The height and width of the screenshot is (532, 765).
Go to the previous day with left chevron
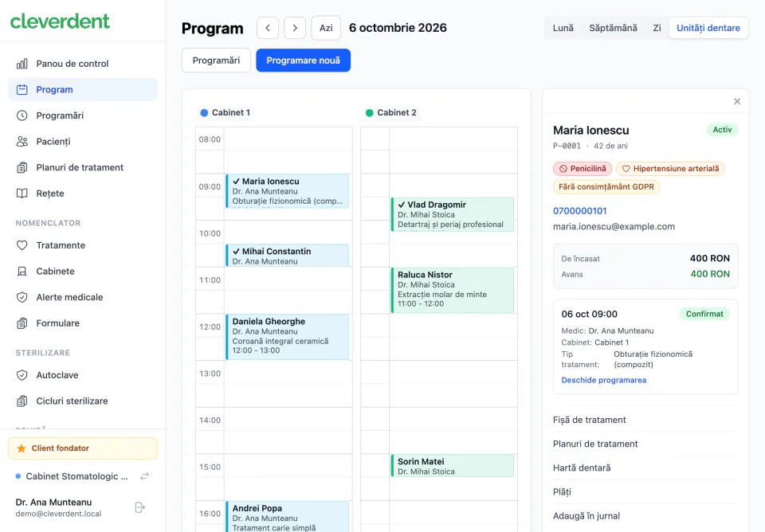coord(268,28)
